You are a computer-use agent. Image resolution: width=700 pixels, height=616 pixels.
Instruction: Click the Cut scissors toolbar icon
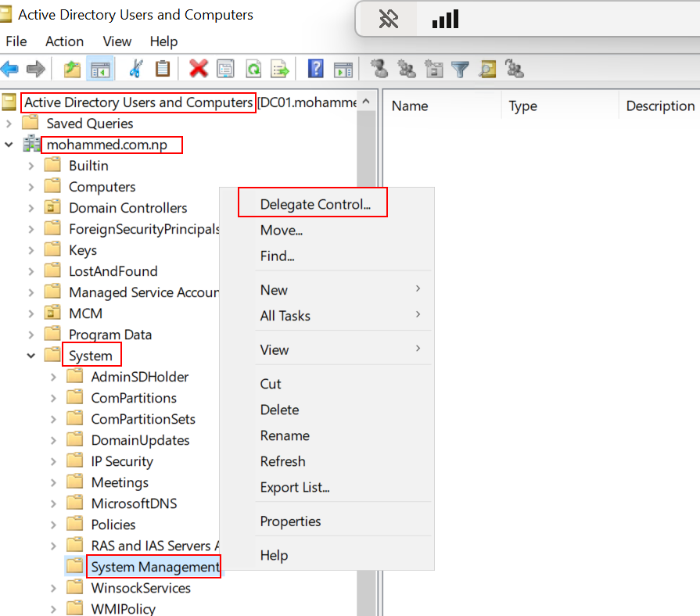(x=135, y=69)
